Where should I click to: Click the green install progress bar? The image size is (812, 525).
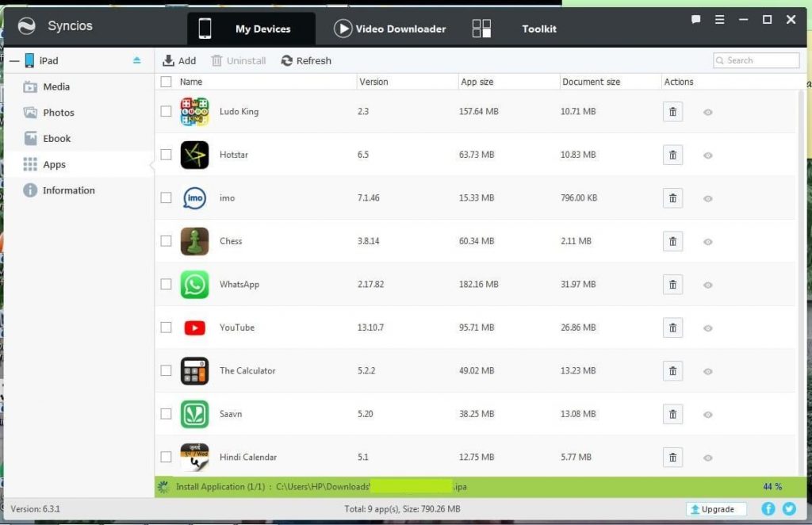(480, 487)
